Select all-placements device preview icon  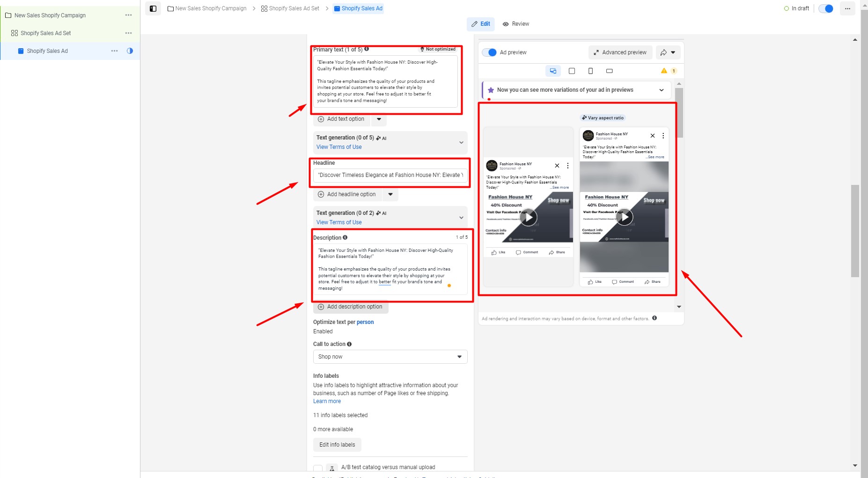click(553, 71)
